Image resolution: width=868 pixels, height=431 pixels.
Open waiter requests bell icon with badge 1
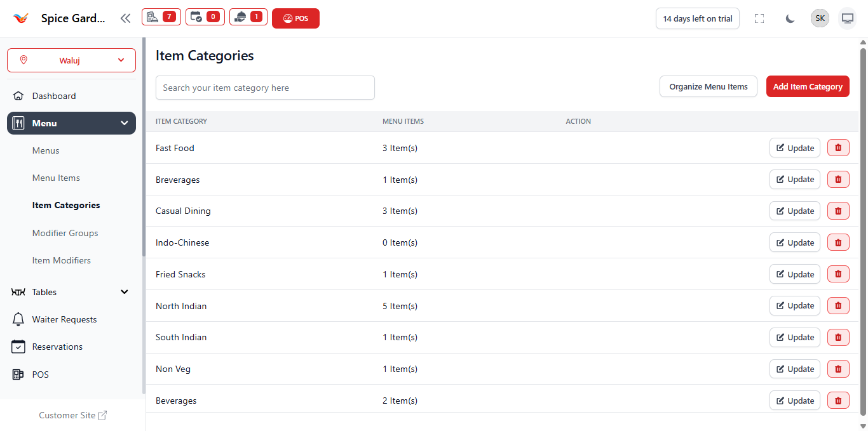[x=248, y=17]
